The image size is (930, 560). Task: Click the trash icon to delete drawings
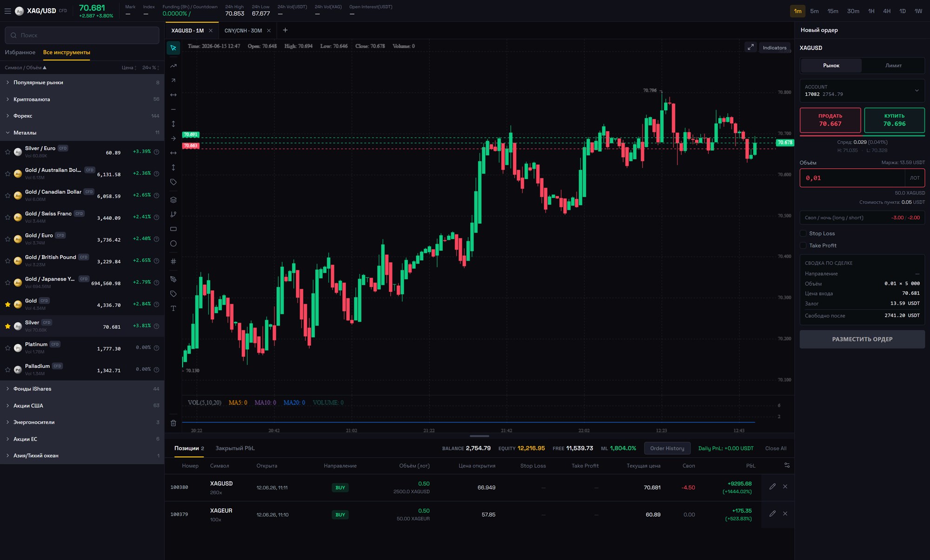(173, 423)
